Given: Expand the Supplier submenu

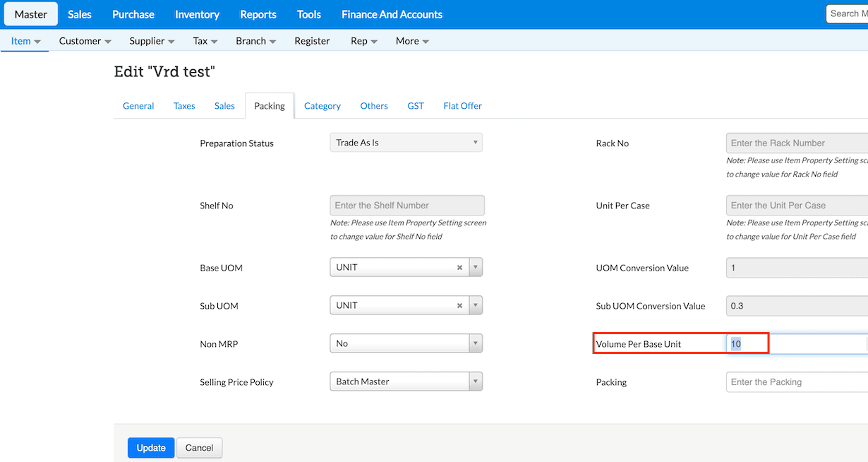Looking at the screenshot, I should pyautogui.click(x=152, y=41).
